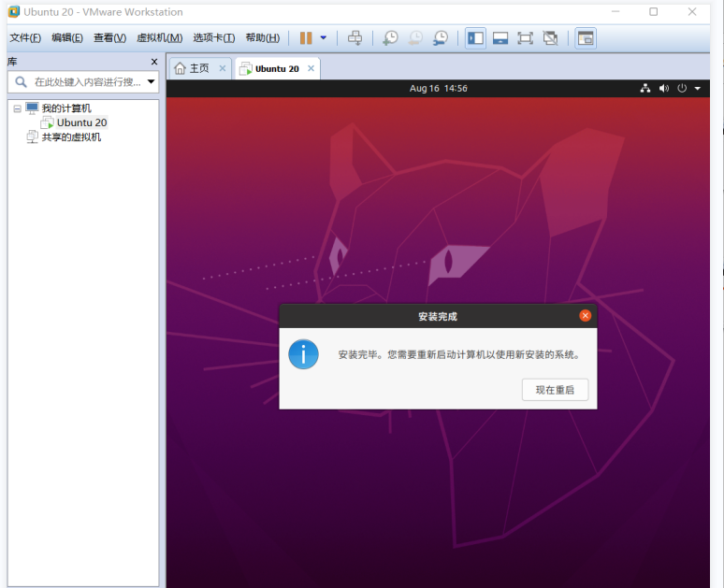Click the VMware Workstation title bar app icon
Image resolution: width=724 pixels, height=588 pixels.
[14, 12]
